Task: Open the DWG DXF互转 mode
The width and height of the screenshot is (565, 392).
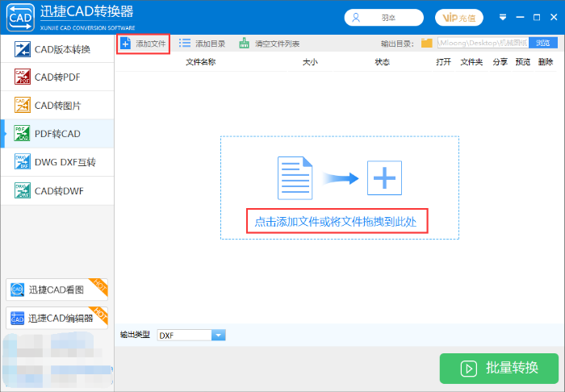Action: click(x=57, y=162)
